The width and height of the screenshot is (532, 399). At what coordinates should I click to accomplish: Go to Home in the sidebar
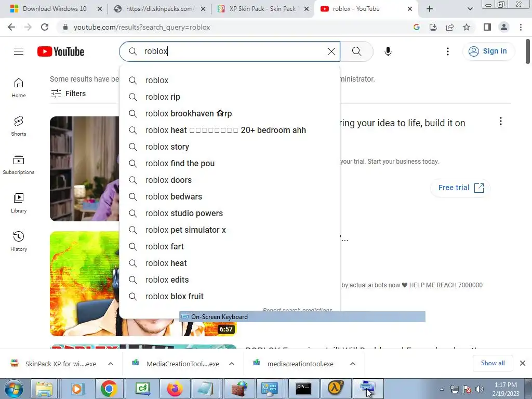(x=19, y=88)
